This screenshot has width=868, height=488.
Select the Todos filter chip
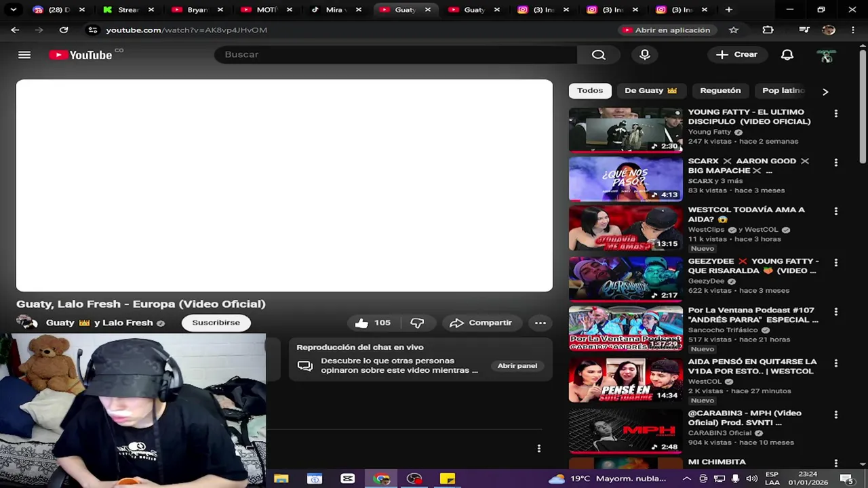[590, 90]
